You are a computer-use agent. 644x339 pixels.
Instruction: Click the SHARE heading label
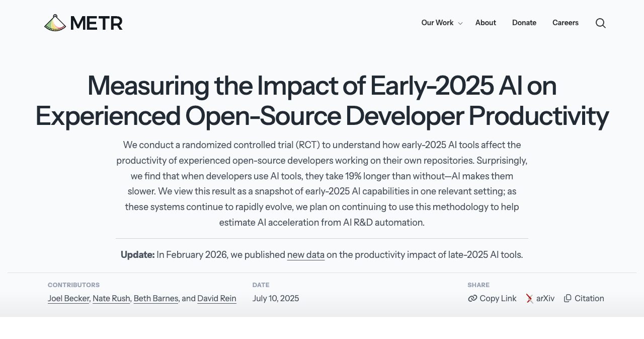[x=478, y=285]
